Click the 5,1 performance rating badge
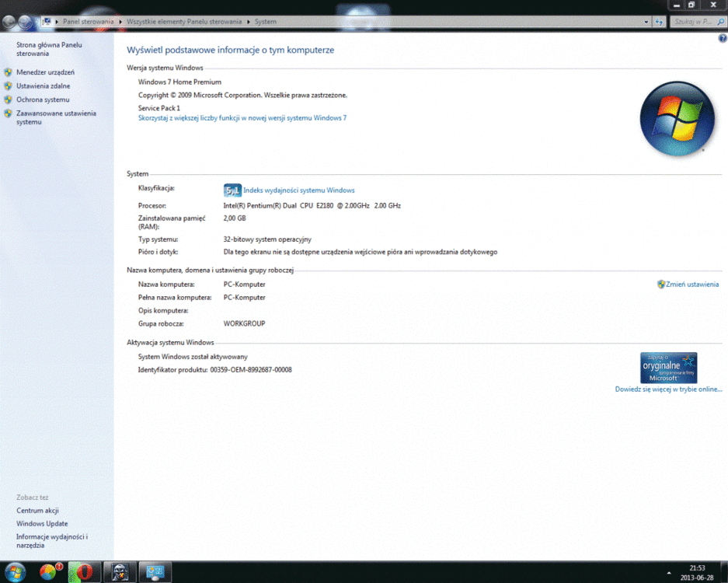Screen dimensions: 728x583 tap(232, 190)
